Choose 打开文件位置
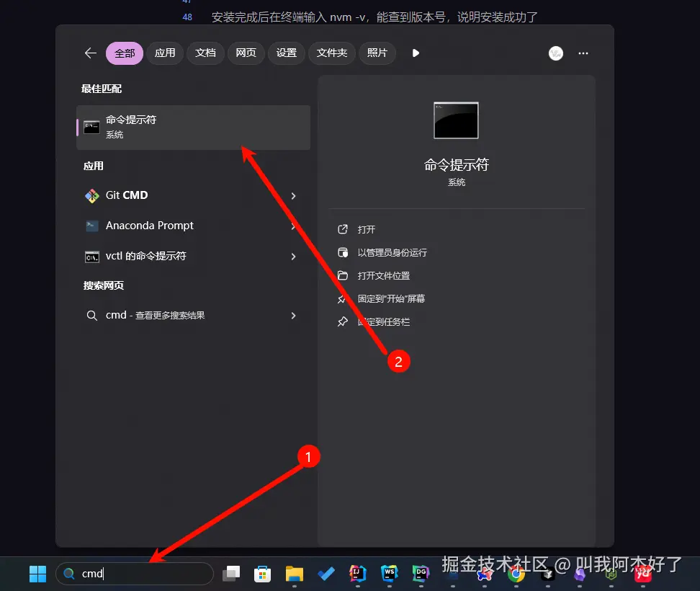This screenshot has width=700, height=591. (383, 275)
